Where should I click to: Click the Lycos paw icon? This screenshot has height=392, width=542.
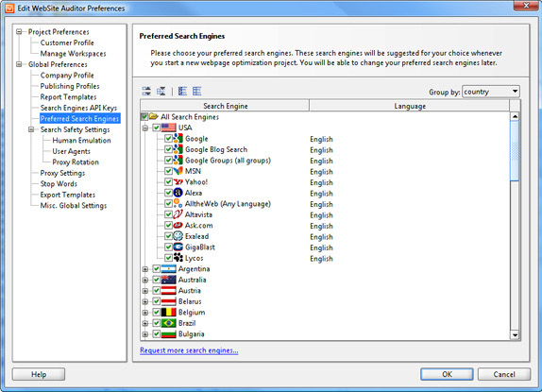click(x=178, y=258)
